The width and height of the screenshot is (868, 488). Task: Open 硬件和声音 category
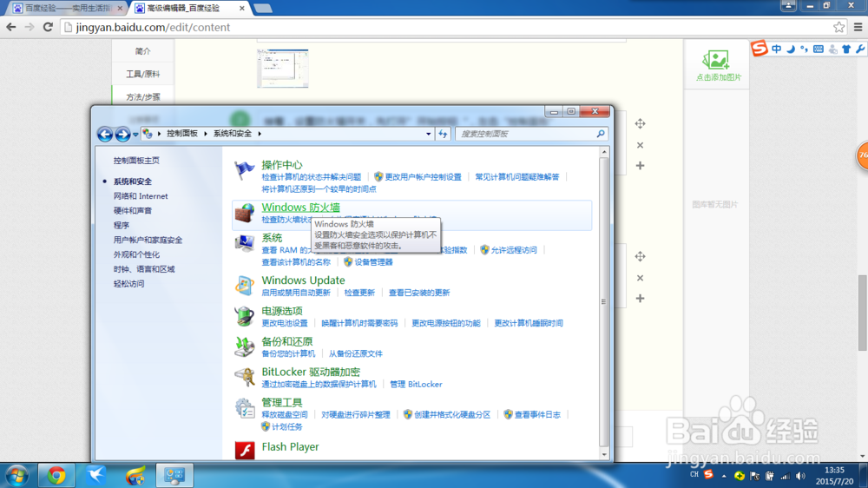[132, 210]
